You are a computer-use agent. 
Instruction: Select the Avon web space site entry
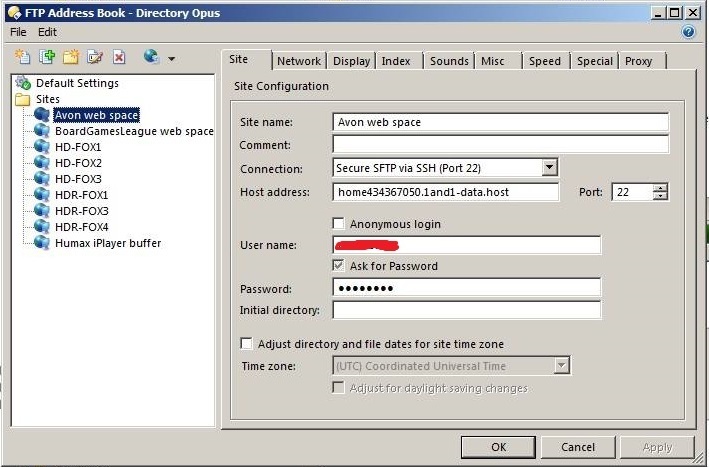(96, 115)
